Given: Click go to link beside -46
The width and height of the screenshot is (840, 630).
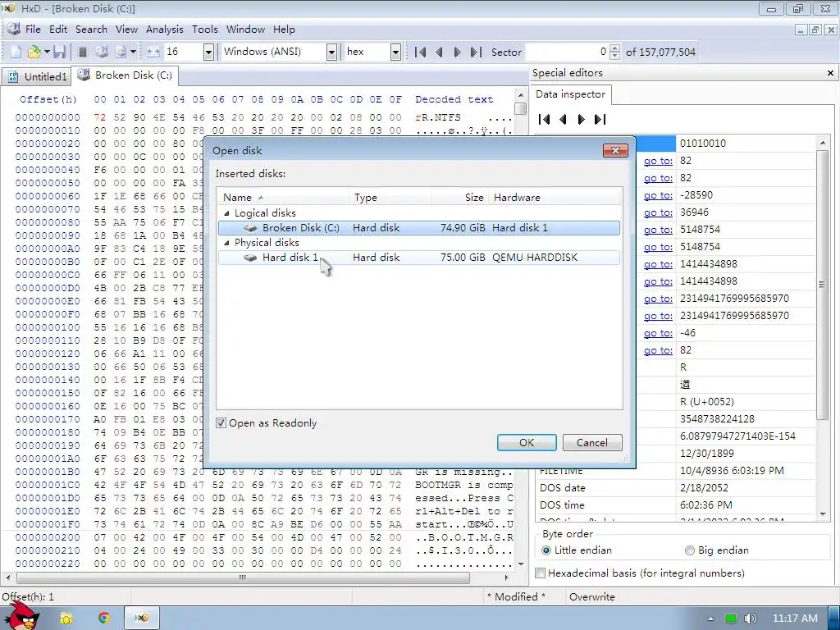Looking at the screenshot, I should [658, 333].
